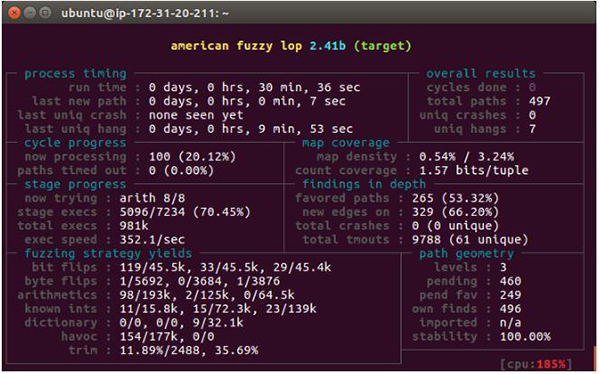
Task: Click count coverage '1.57 bits/tuple'
Action: [x=474, y=170]
